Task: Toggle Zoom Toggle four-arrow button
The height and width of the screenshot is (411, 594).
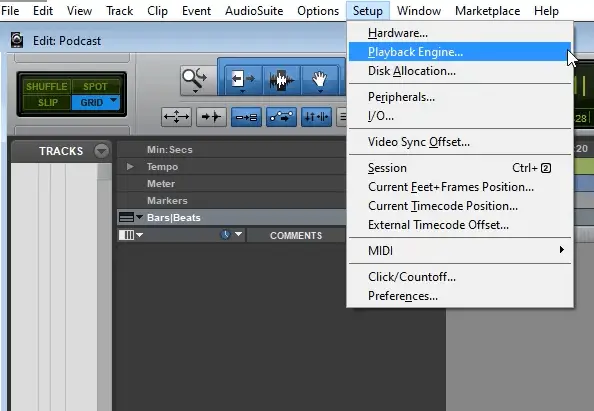Action: click(x=176, y=117)
